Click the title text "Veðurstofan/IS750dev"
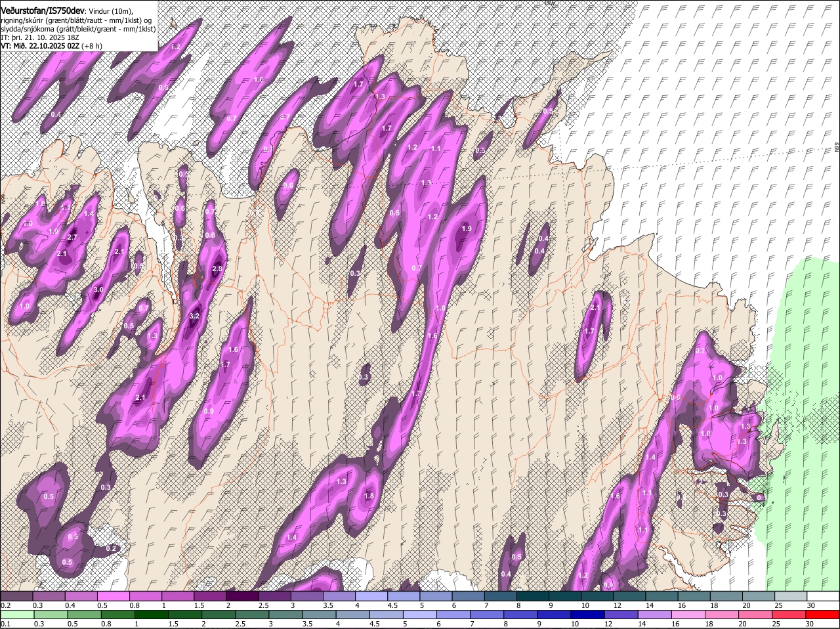This screenshot has height=629, width=840. [x=43, y=10]
